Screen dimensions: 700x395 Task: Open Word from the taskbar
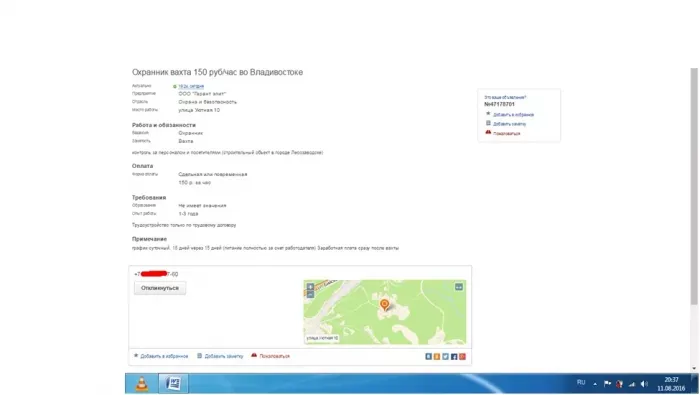173,384
